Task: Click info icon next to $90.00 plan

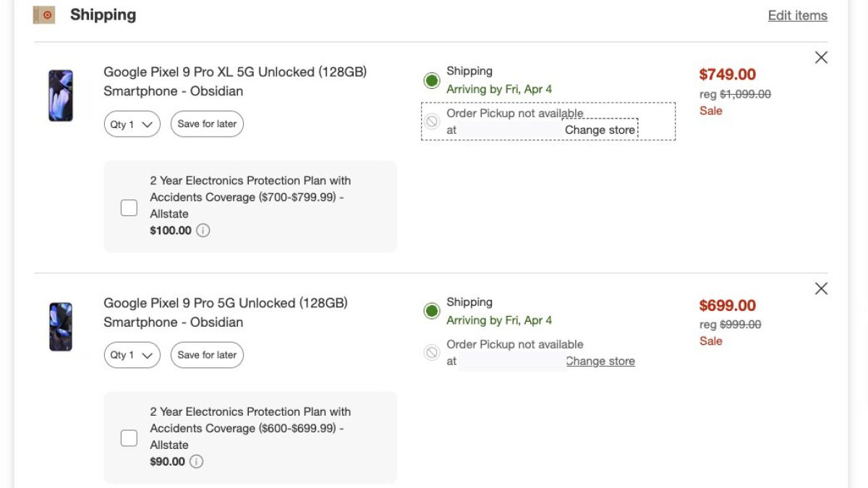Action: pos(197,461)
